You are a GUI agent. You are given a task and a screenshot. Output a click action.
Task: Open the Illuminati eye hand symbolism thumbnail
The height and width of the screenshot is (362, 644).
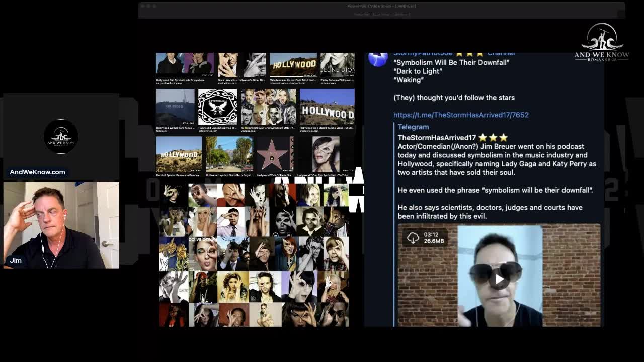[x=269, y=107]
